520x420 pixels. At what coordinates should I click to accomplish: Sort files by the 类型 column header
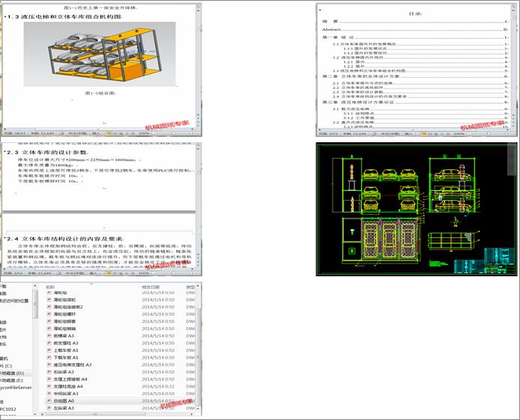[190, 287]
